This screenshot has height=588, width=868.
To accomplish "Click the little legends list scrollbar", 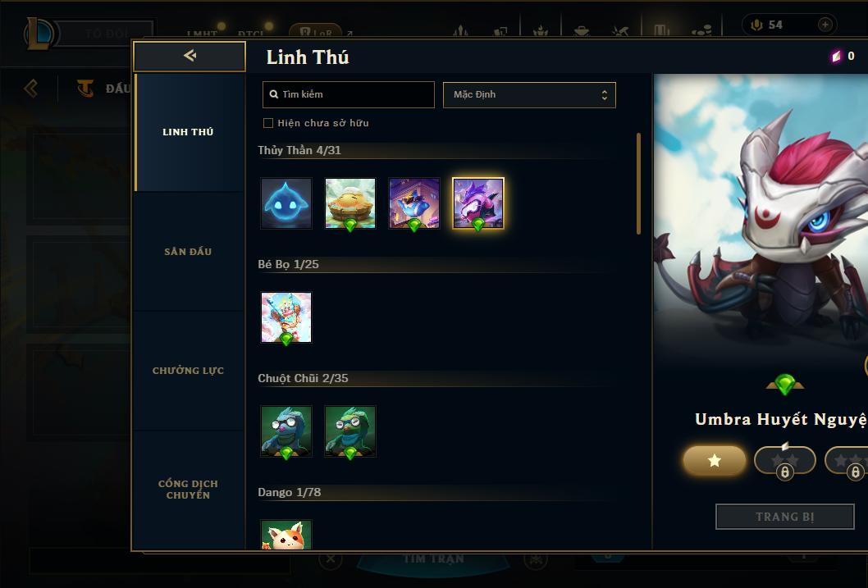I will [639, 184].
